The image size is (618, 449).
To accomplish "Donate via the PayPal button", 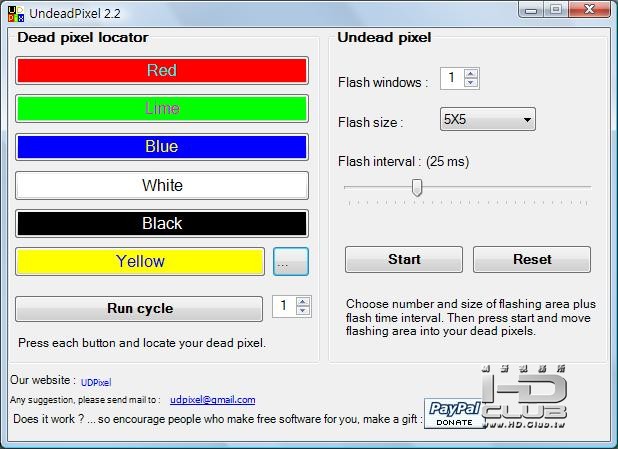I will pyautogui.click(x=454, y=413).
